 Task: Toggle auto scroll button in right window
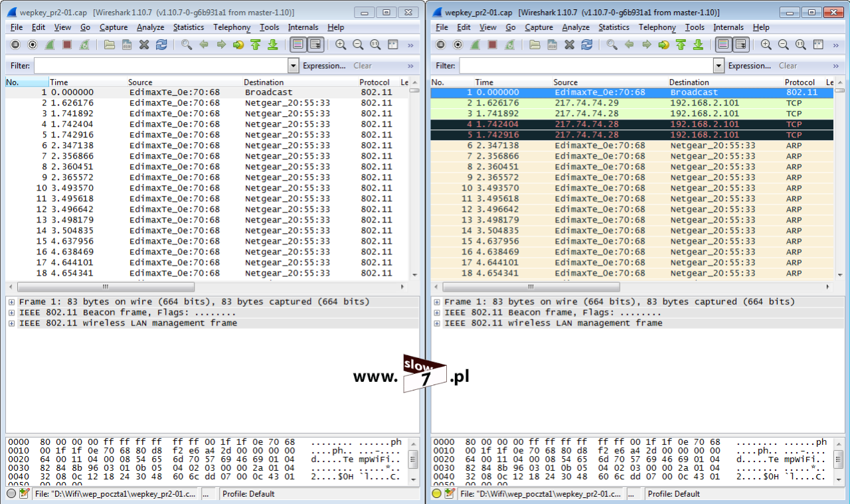[x=740, y=44]
